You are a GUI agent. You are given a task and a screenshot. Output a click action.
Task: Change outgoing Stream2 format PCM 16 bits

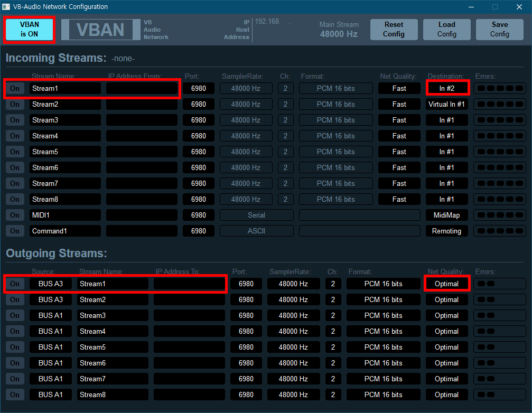click(384, 300)
